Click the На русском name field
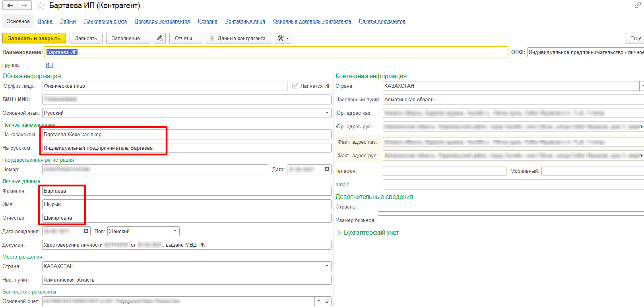The image size is (644, 307). tap(187, 148)
